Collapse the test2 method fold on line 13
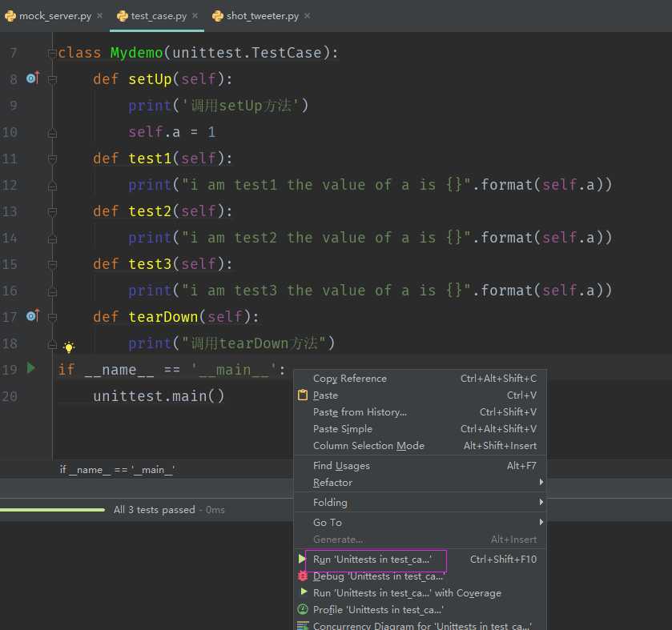The image size is (672, 630). (52, 211)
